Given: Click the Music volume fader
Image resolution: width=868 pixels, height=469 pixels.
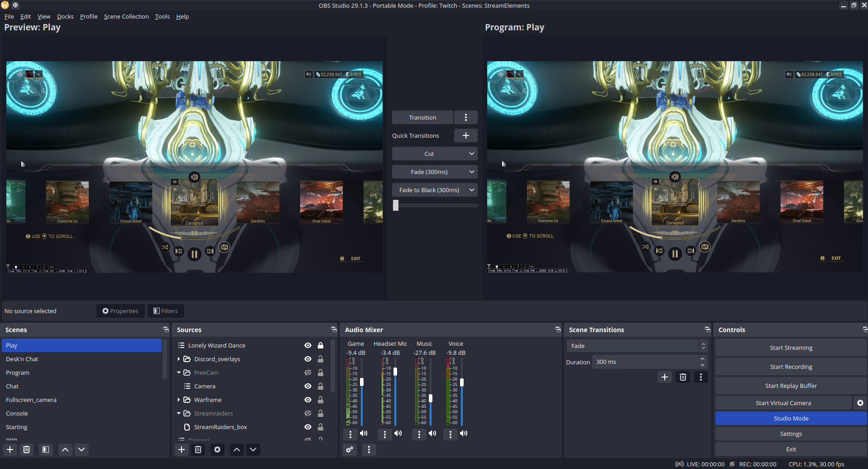Looking at the screenshot, I should tap(431, 398).
